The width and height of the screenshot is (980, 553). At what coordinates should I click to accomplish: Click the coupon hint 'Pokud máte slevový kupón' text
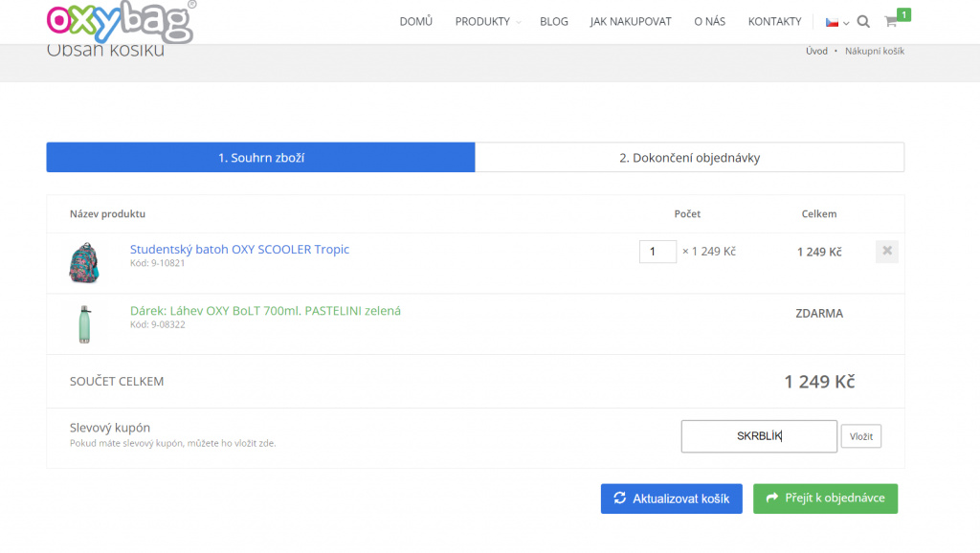pos(172,443)
